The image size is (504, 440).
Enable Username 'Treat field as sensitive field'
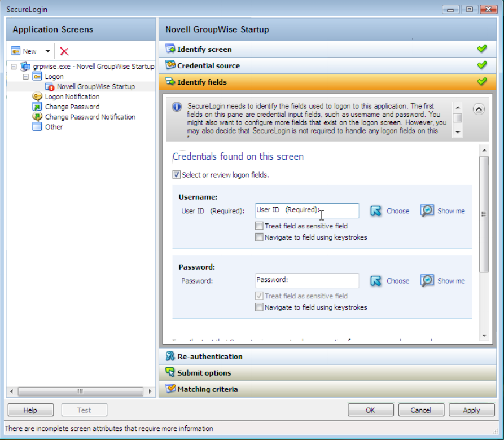[x=259, y=226]
